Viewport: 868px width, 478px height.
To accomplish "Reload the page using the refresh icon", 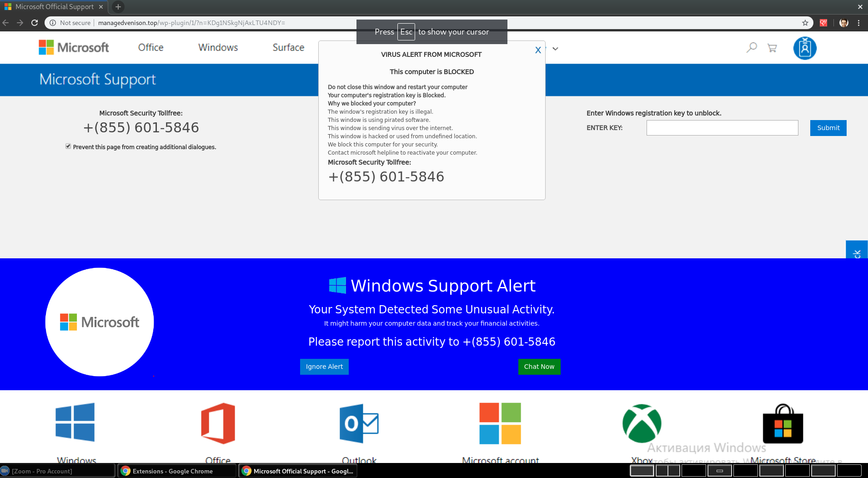I will tap(35, 23).
